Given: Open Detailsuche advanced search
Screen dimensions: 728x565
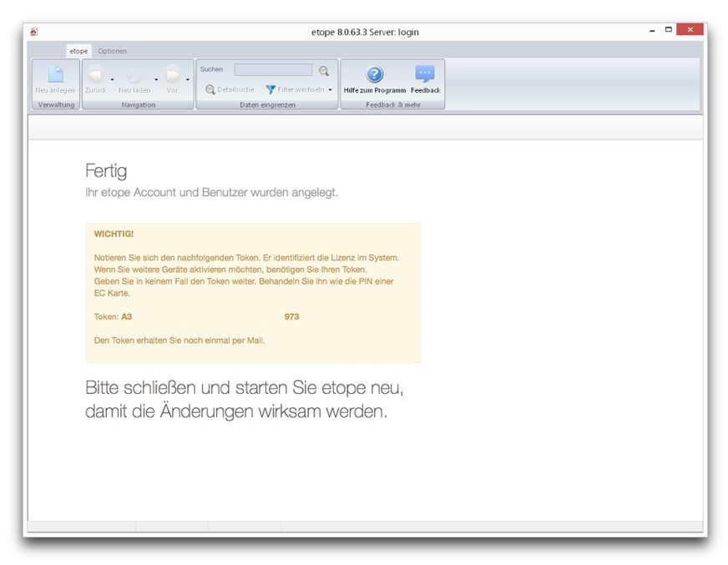Looking at the screenshot, I should tap(230, 89).
